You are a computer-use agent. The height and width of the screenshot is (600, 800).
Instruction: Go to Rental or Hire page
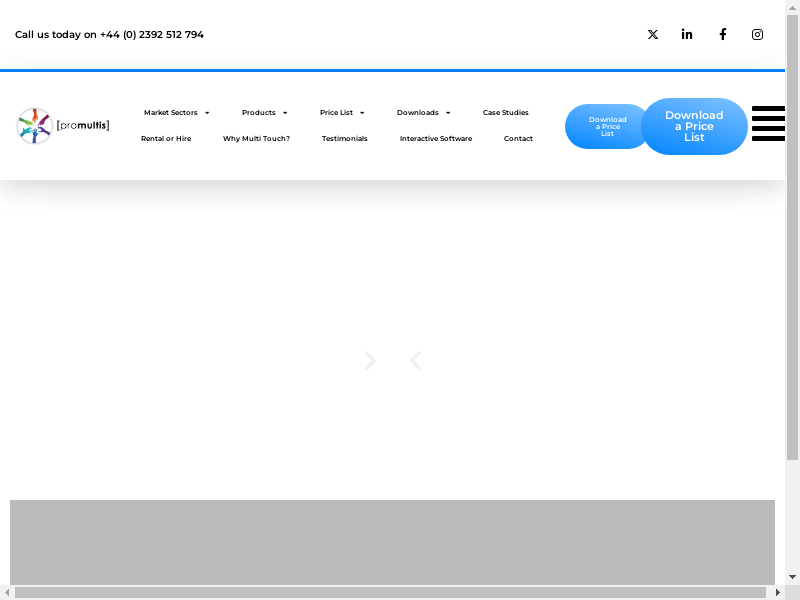click(166, 139)
